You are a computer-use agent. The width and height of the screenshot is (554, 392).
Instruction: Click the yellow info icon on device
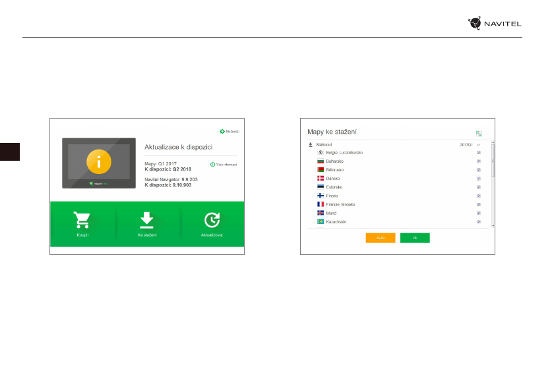[99, 162]
